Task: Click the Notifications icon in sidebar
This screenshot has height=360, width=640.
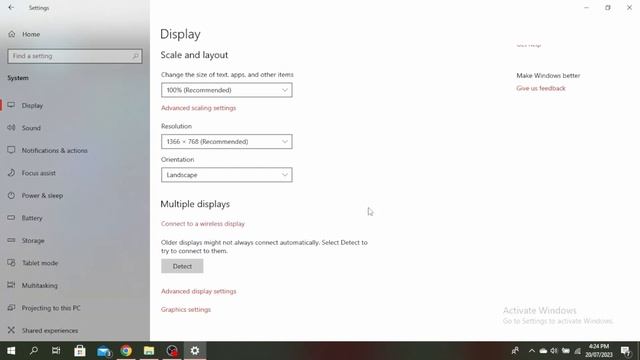Action: [x=11, y=150]
